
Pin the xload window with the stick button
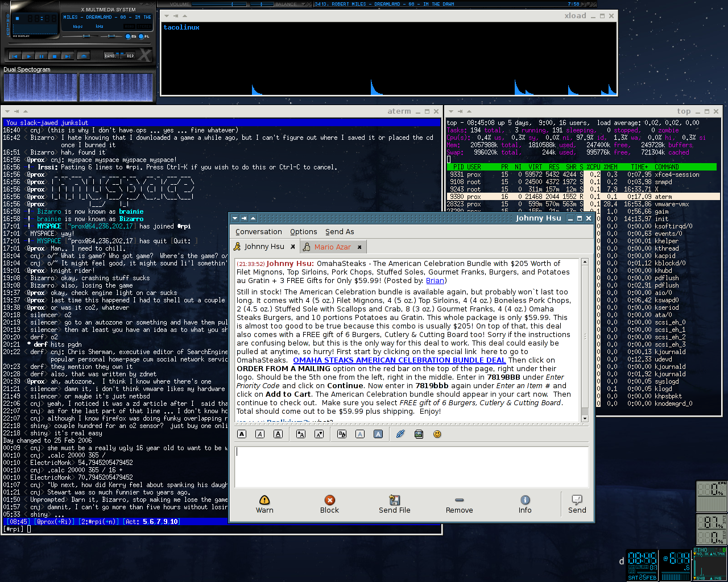tap(176, 16)
